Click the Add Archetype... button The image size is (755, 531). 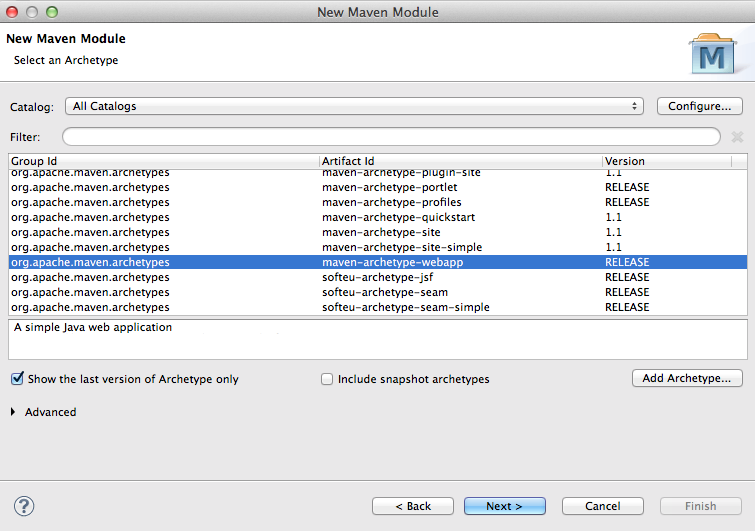[687, 378]
